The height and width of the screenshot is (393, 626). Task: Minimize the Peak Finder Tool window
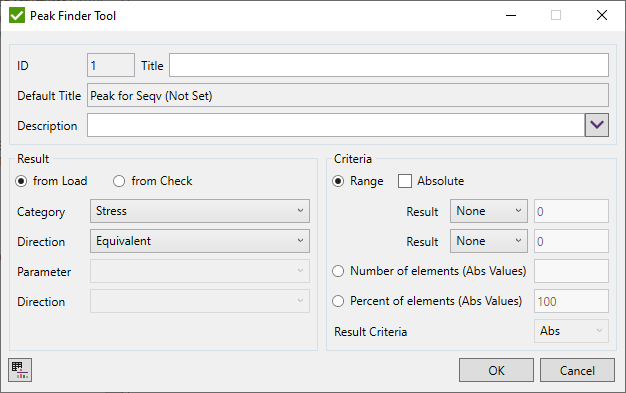pyautogui.click(x=511, y=16)
